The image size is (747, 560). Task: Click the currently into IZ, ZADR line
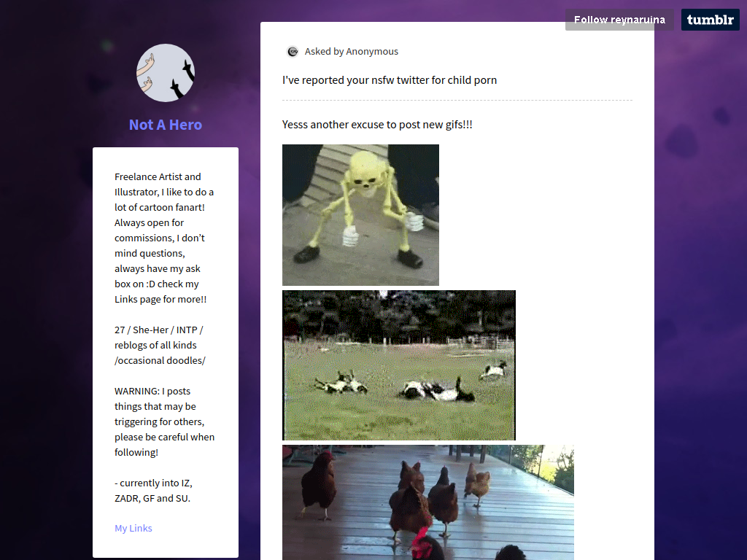pos(153,491)
